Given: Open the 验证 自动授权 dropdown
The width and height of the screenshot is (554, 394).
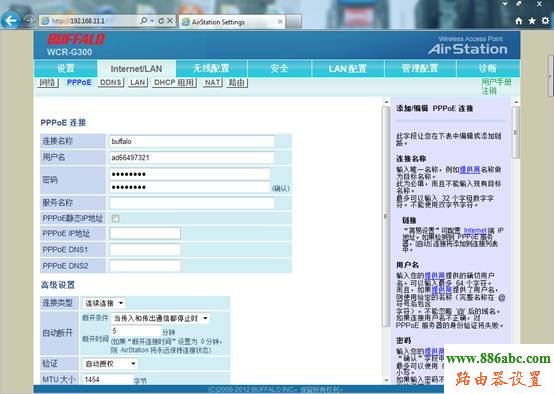Looking at the screenshot, I should [x=110, y=364].
